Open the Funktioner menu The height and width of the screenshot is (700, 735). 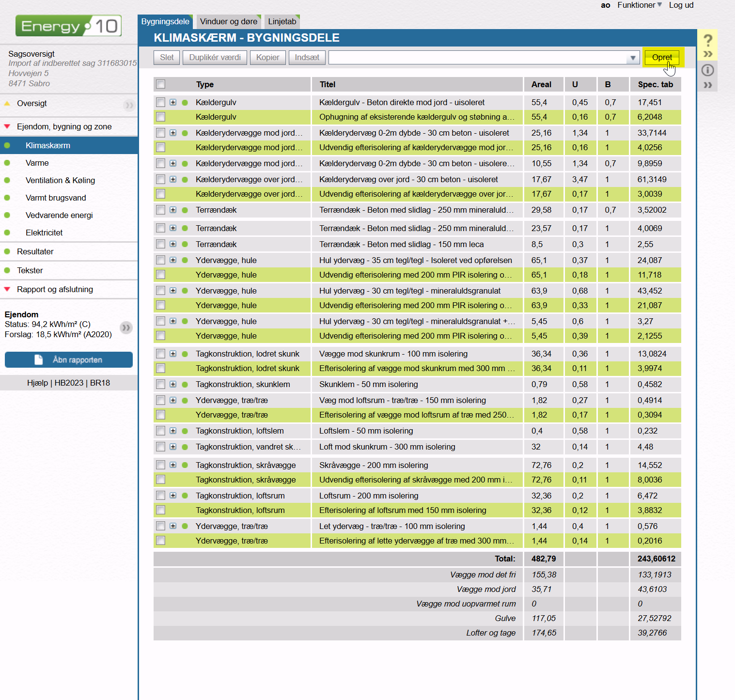click(x=639, y=5)
